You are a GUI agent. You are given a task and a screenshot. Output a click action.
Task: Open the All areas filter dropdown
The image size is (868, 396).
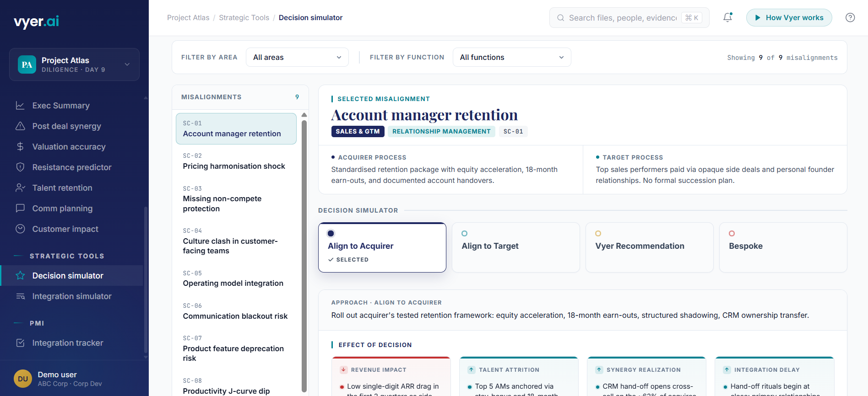coord(297,57)
